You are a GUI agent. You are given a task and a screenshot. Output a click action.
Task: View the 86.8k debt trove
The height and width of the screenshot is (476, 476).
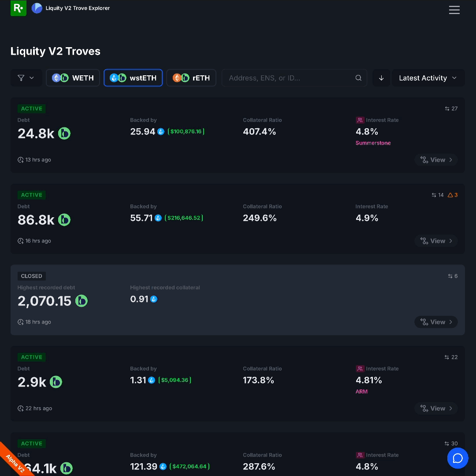[436, 241]
